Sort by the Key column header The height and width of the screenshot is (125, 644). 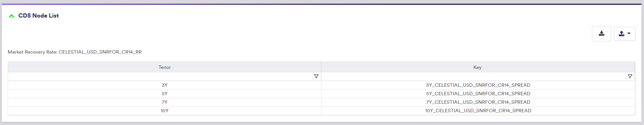pyautogui.click(x=477, y=67)
